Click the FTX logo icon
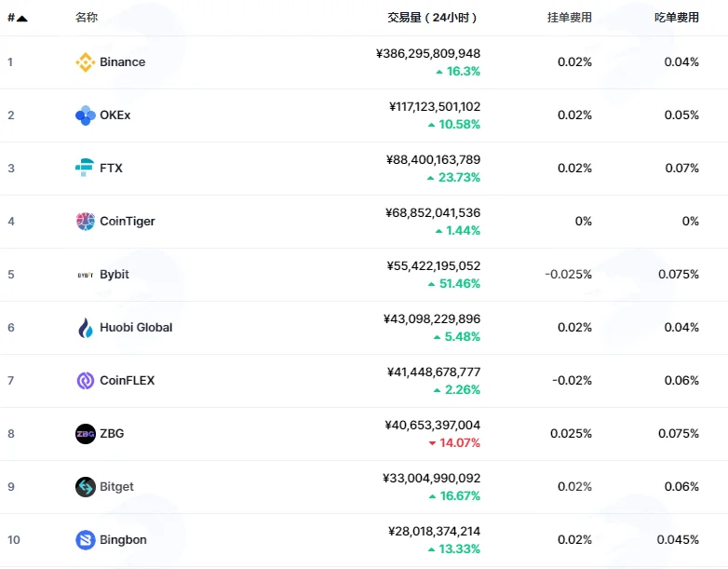 click(86, 168)
